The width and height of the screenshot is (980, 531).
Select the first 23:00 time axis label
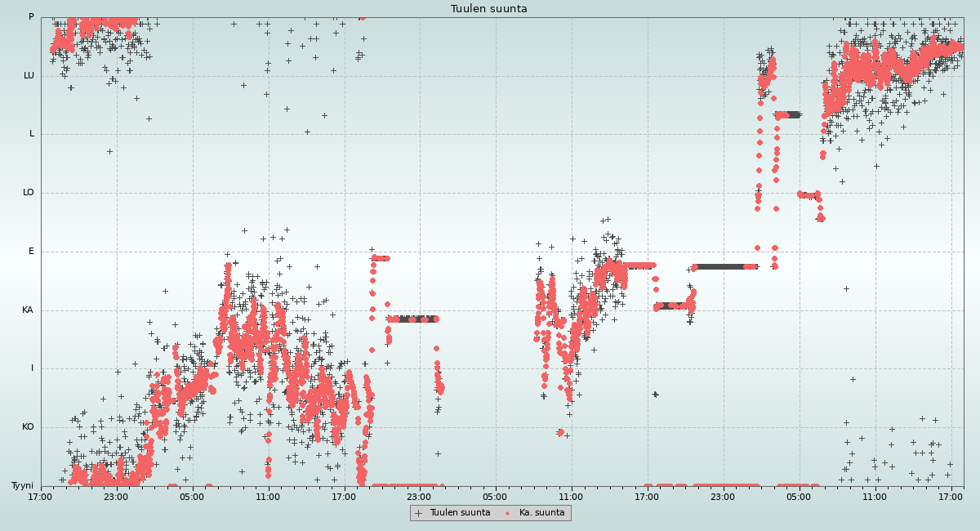click(x=116, y=497)
